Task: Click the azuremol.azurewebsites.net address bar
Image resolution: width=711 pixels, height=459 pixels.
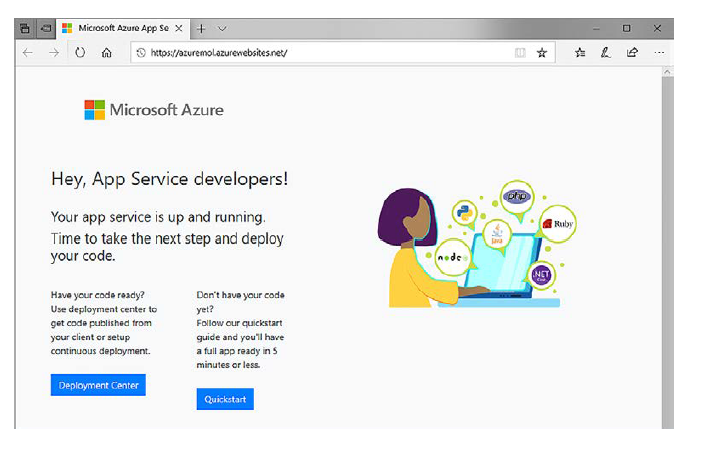Action: pos(320,53)
